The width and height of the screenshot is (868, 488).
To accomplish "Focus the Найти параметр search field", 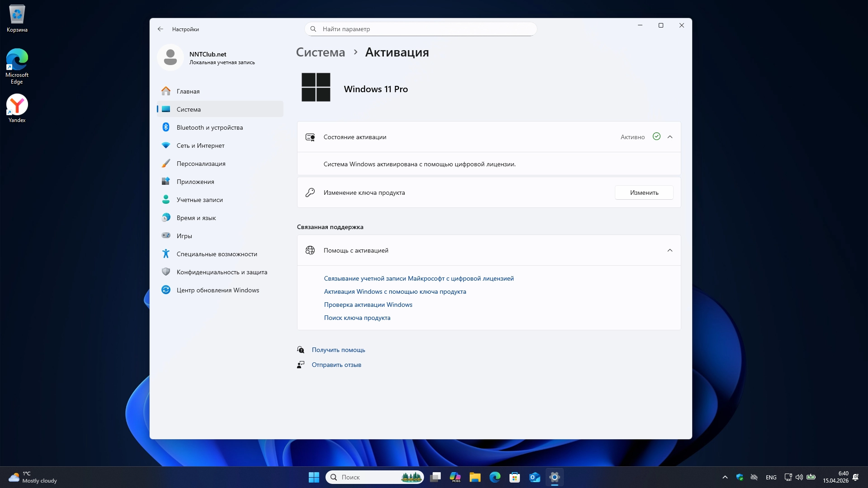I will pyautogui.click(x=420, y=29).
